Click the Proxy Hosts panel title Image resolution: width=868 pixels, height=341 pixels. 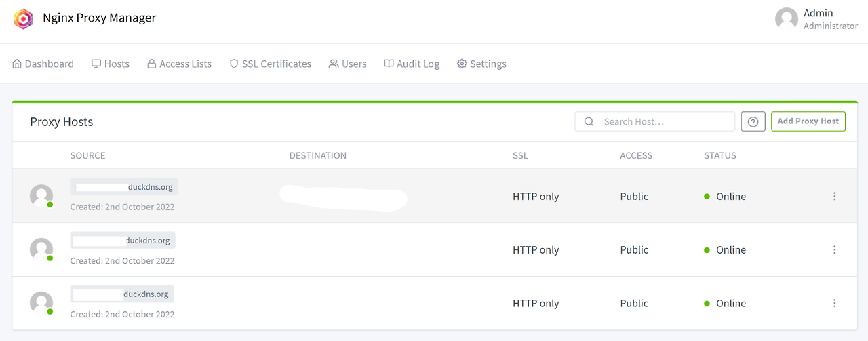61,122
